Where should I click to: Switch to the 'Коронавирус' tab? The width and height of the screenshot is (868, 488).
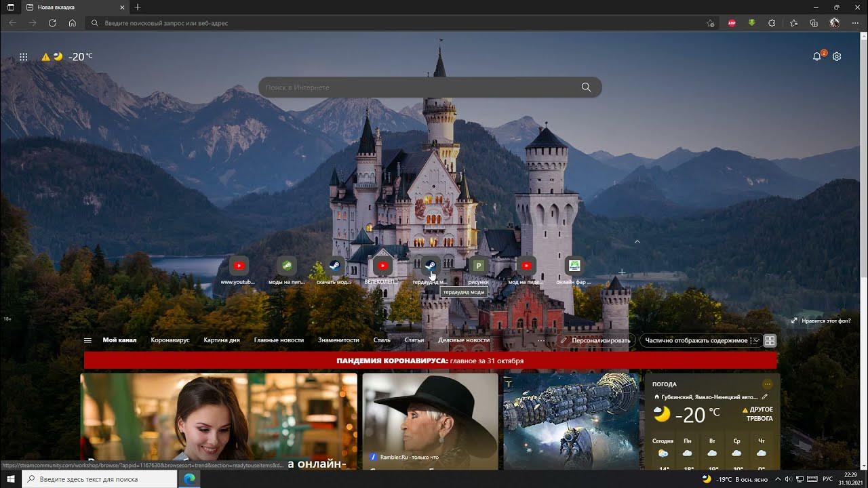[x=170, y=340]
